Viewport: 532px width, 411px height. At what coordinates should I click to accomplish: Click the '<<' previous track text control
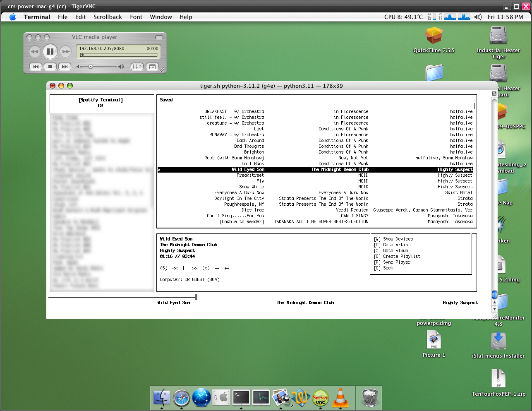(x=175, y=268)
